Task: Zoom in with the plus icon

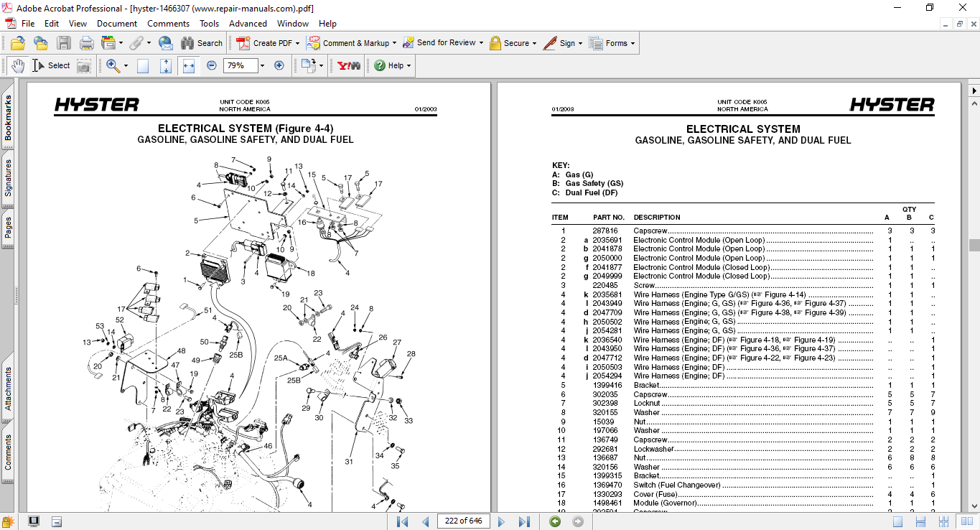Action: [279, 65]
